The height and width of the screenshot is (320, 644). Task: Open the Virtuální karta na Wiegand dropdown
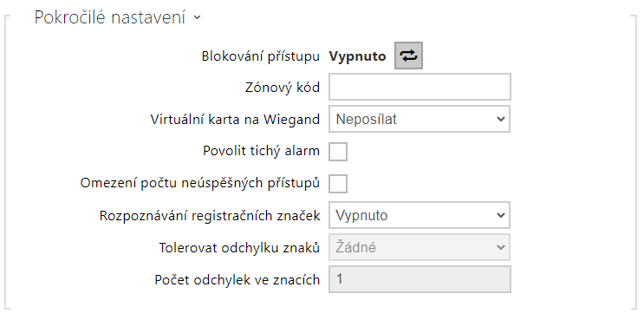point(420,119)
